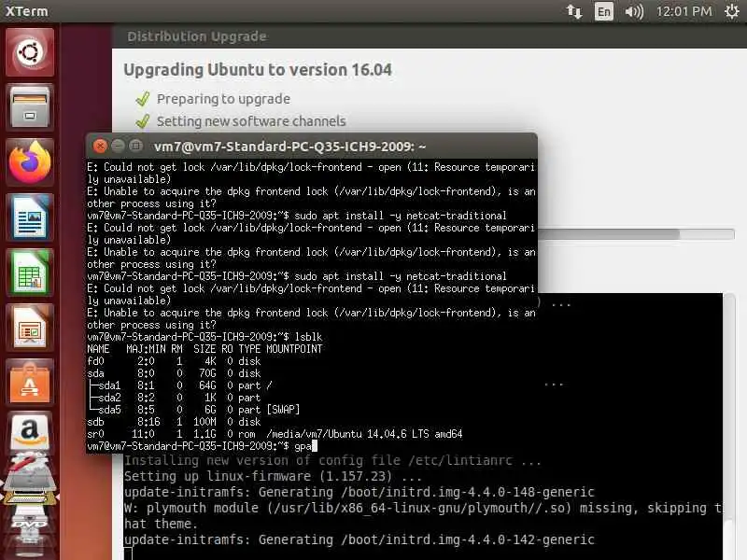Launch Firefox from the launcher
The width and height of the screenshot is (747, 560).
click(x=30, y=162)
